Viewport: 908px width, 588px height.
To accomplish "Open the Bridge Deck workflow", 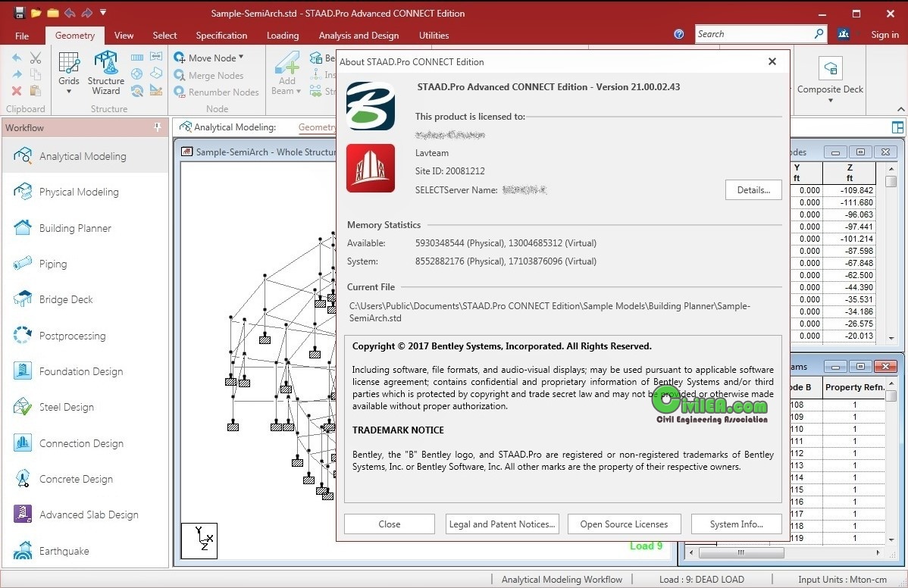I will pos(85,299).
